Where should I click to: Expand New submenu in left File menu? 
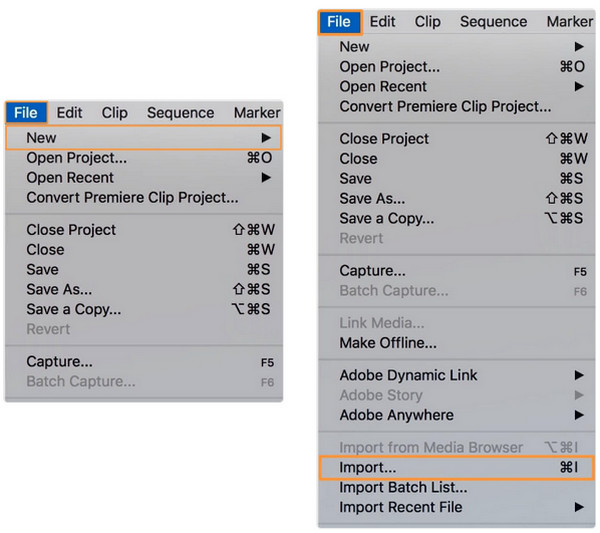pyautogui.click(x=144, y=138)
